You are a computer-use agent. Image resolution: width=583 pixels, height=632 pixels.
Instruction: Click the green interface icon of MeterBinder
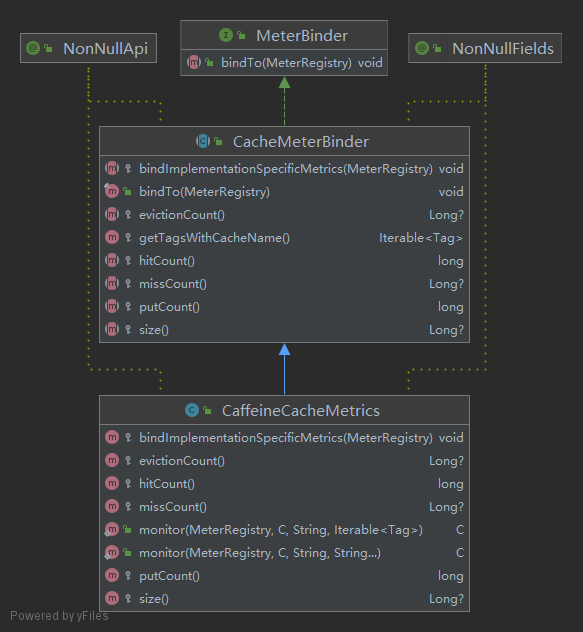[x=226, y=35]
